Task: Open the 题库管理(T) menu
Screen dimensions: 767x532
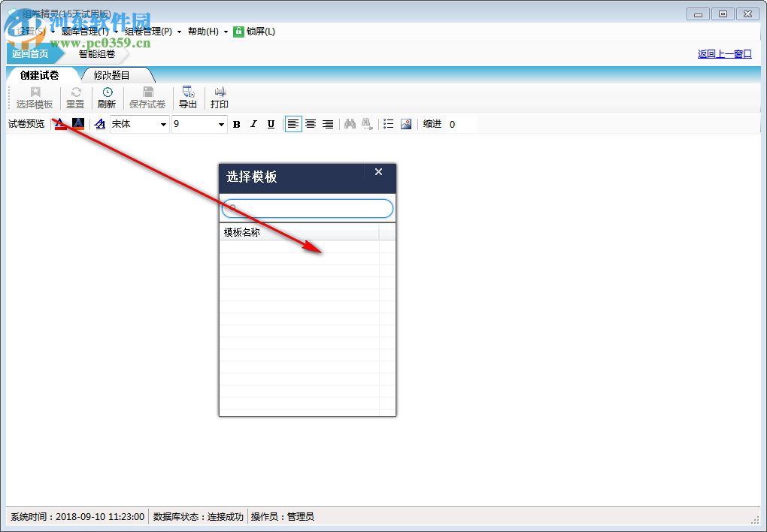Action: (85, 32)
